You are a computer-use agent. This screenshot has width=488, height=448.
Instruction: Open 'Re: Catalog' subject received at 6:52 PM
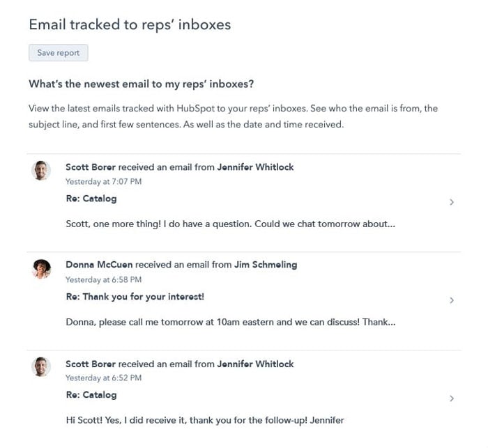(x=91, y=395)
